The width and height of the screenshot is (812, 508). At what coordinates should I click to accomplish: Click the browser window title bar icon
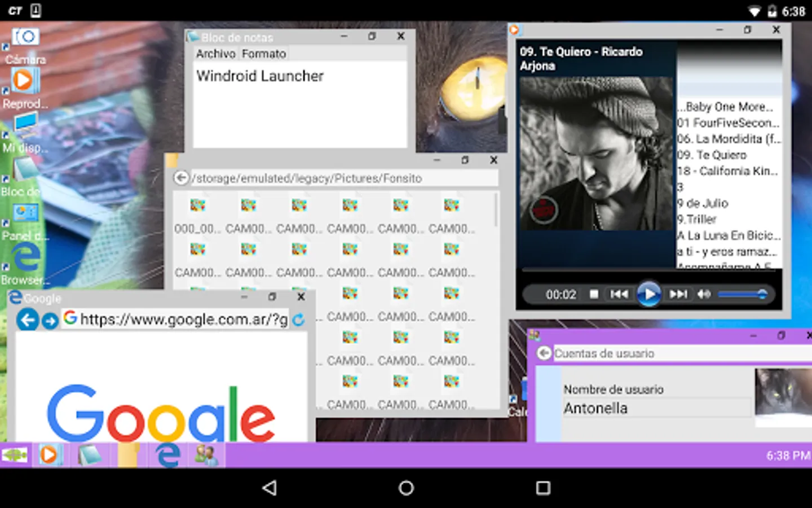[x=15, y=297]
